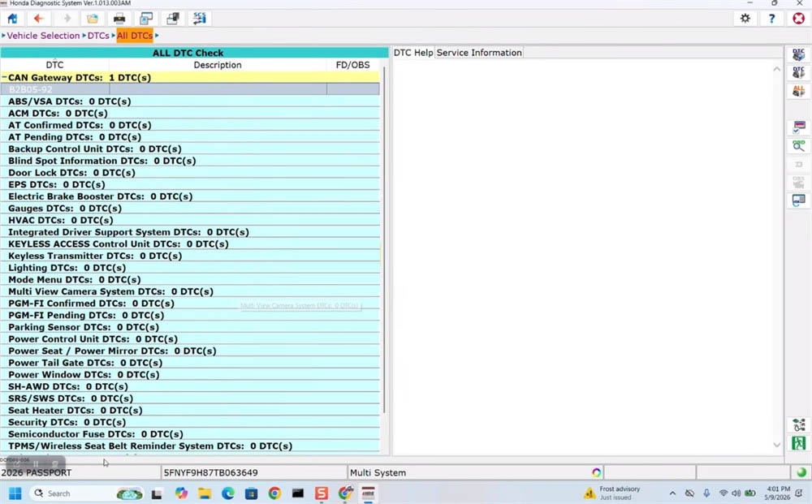Select EPS DTCs row
Image resolution: width=812 pixels, height=504 pixels.
[190, 184]
